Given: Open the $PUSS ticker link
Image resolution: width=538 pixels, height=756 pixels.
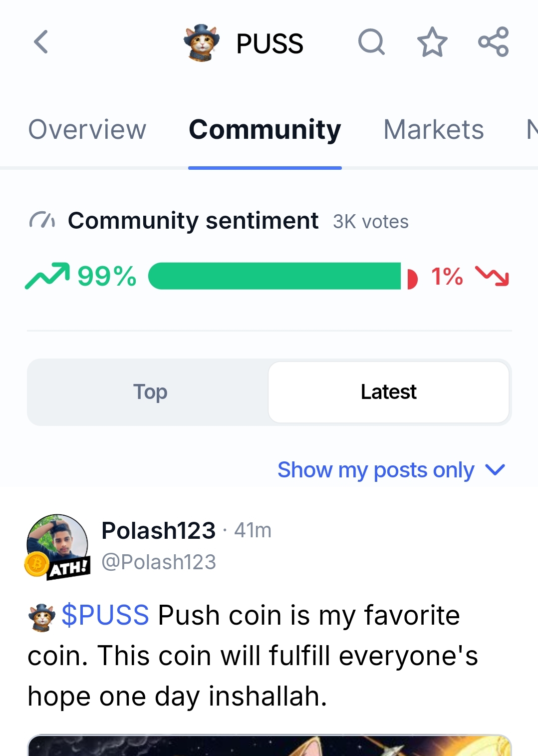Looking at the screenshot, I should pyautogui.click(x=105, y=615).
